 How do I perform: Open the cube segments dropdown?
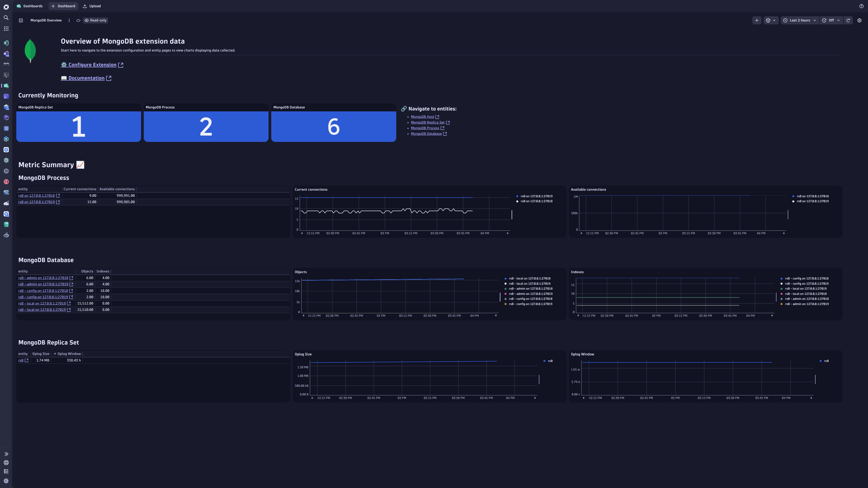point(771,20)
